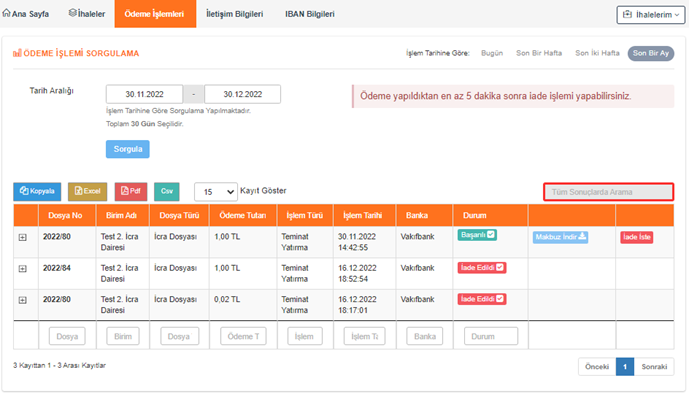
Task: Go to Ana Sayfa home tab
Action: point(25,14)
